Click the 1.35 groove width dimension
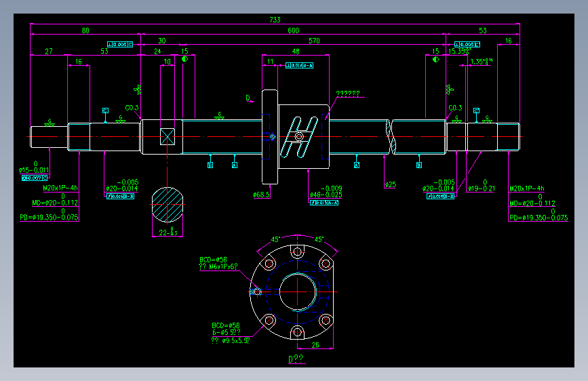 tap(481, 62)
